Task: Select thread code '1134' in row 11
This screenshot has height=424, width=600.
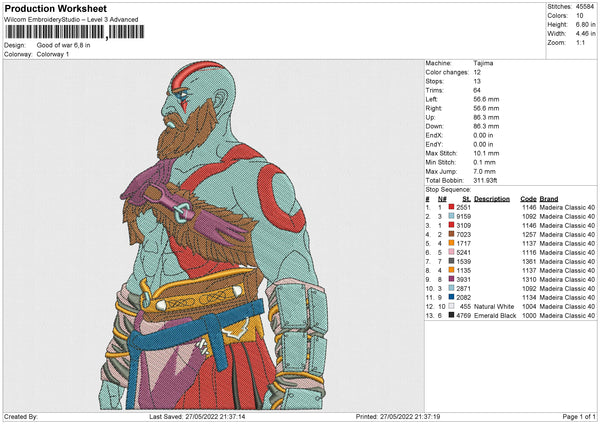Action: pyautogui.click(x=529, y=298)
